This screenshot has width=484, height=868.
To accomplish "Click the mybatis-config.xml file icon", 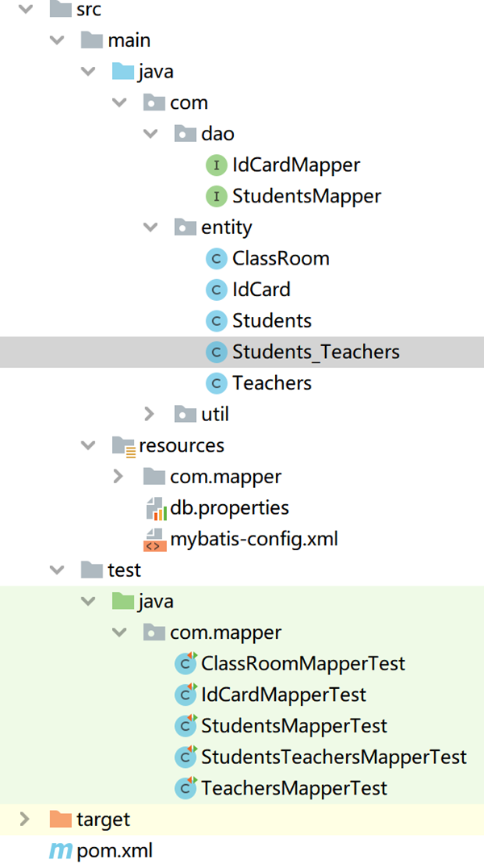I will click(155, 539).
